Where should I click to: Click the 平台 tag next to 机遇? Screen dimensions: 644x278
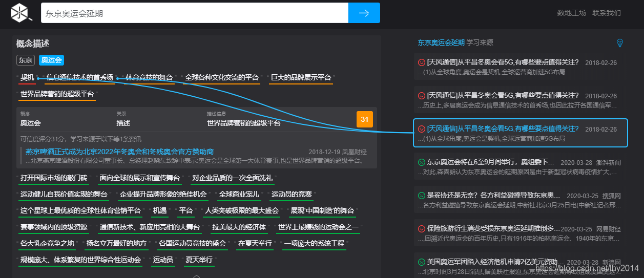186,211
